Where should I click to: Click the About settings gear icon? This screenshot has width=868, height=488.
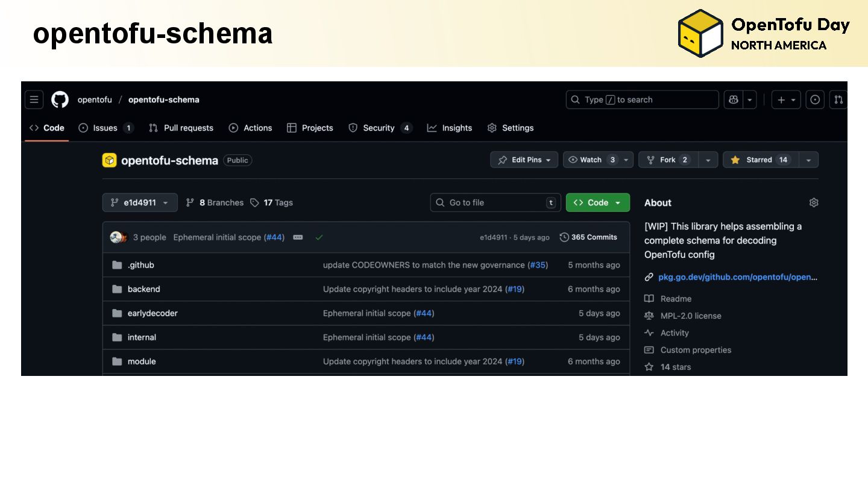[x=814, y=202]
